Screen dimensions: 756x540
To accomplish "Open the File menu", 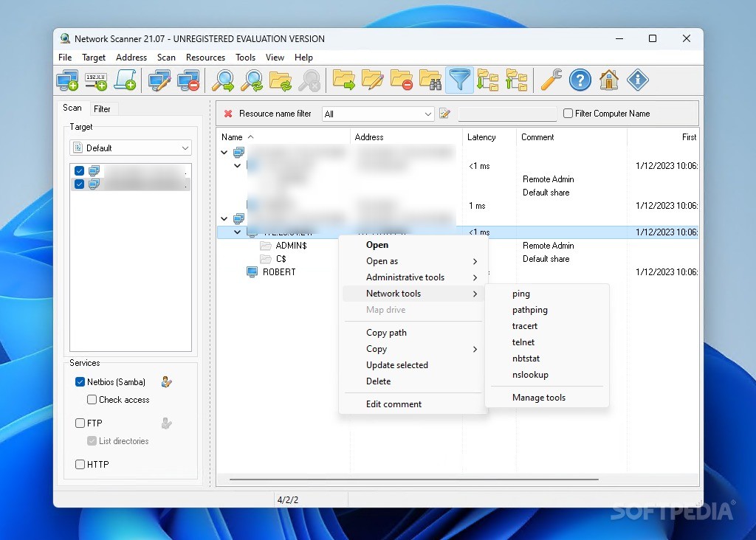I will pos(65,58).
